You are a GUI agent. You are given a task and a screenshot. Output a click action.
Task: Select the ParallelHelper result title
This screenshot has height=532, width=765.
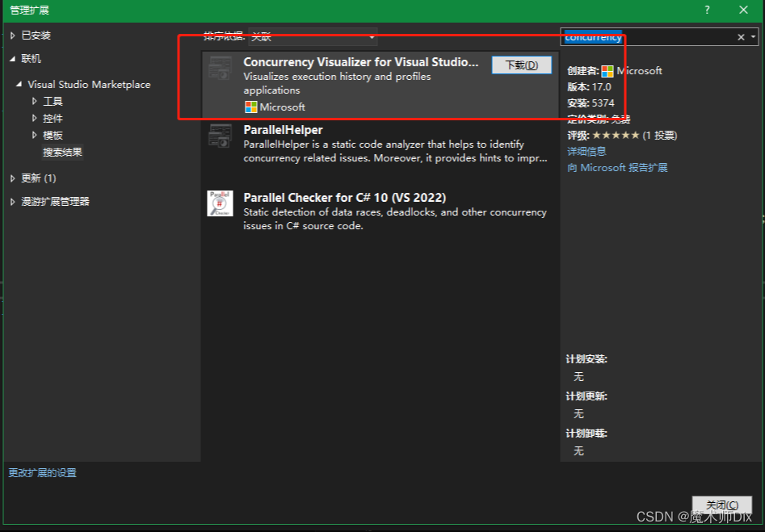283,130
